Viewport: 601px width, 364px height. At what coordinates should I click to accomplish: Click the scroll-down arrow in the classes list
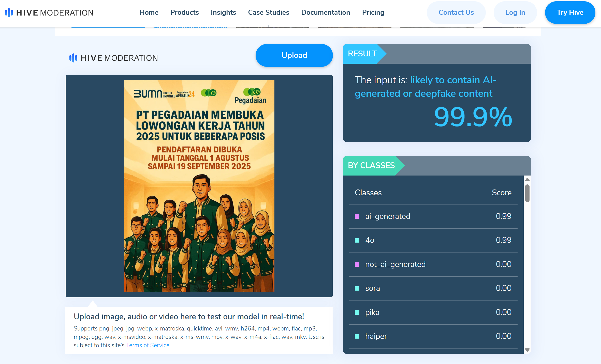[527, 350]
